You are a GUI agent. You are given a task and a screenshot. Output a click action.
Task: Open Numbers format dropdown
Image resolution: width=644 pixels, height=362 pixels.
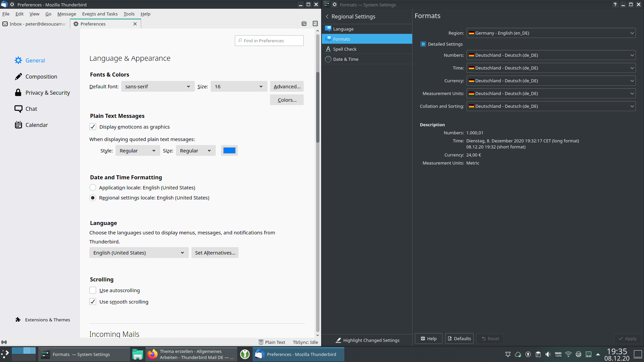[x=551, y=55]
